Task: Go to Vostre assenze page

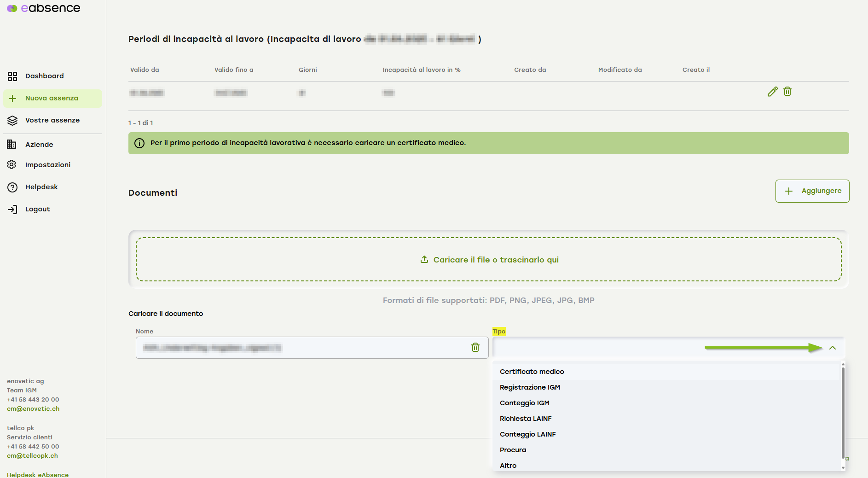Action: pyautogui.click(x=52, y=121)
